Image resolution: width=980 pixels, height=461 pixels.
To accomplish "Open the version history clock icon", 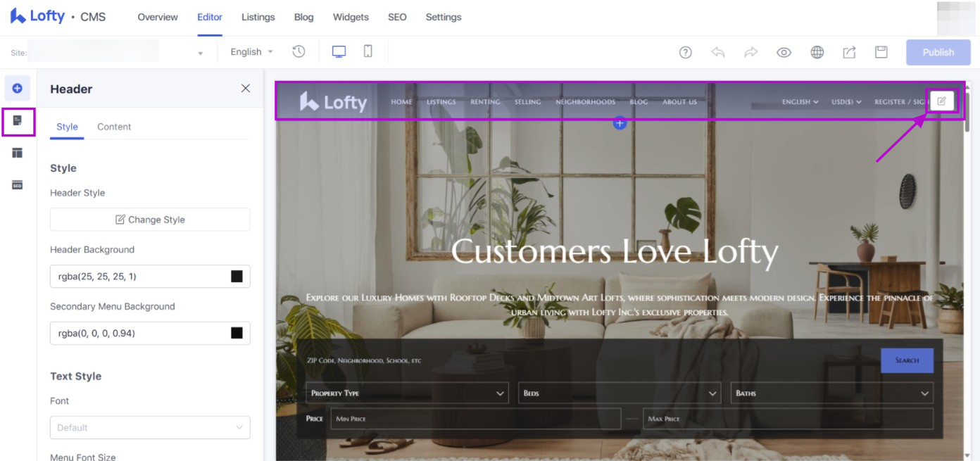I will pos(299,51).
